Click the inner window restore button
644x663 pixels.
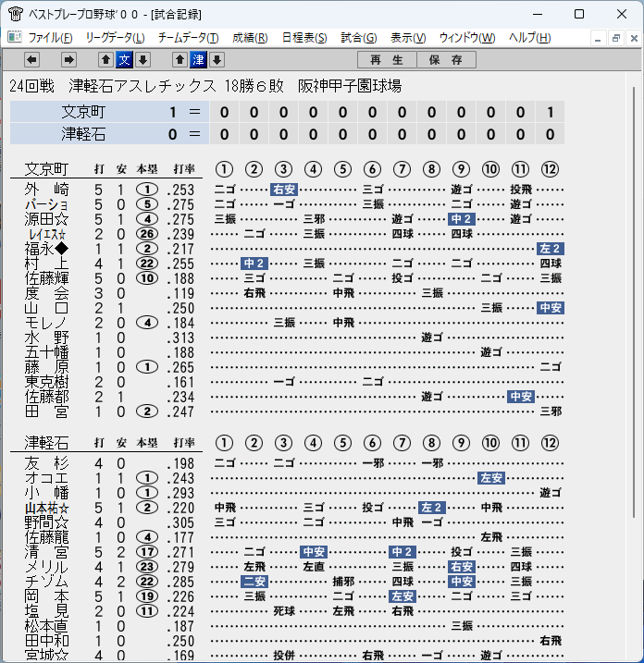coord(616,39)
